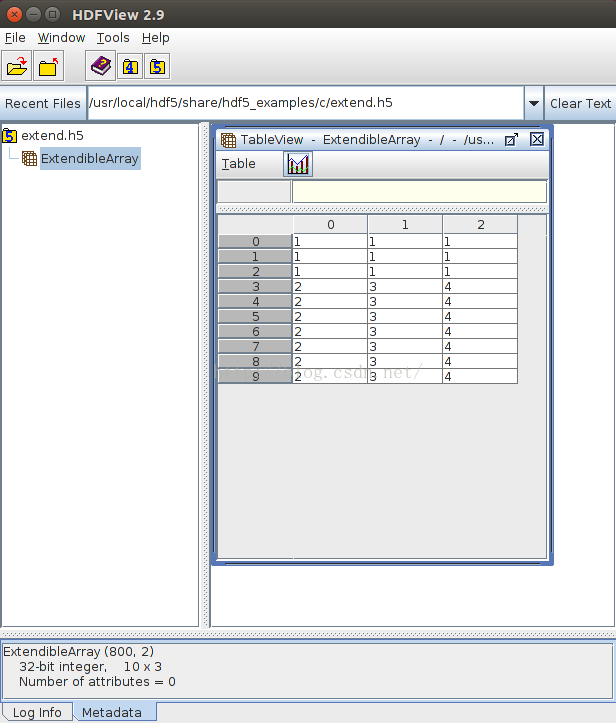Select row header 2

255,272
